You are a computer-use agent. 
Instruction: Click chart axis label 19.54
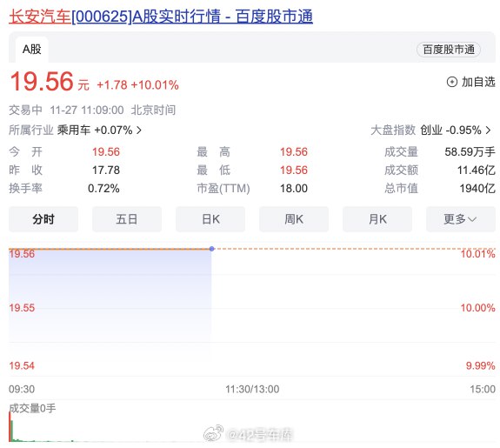click(22, 365)
